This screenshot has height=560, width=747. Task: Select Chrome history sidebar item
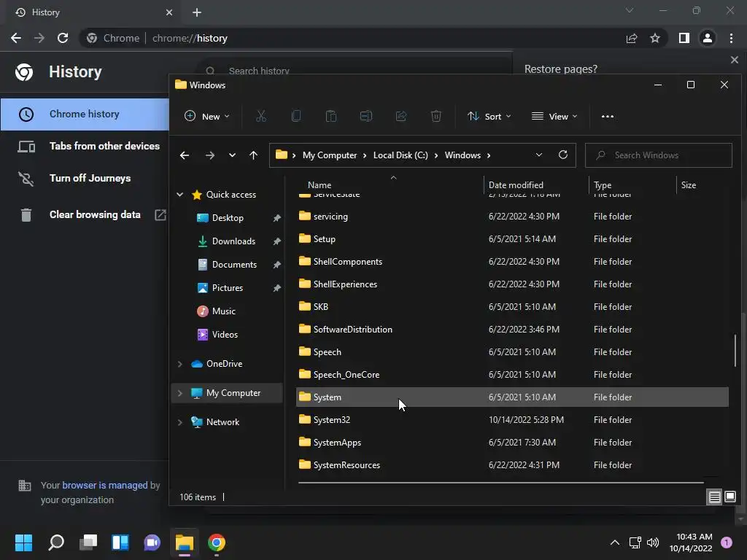click(x=85, y=114)
